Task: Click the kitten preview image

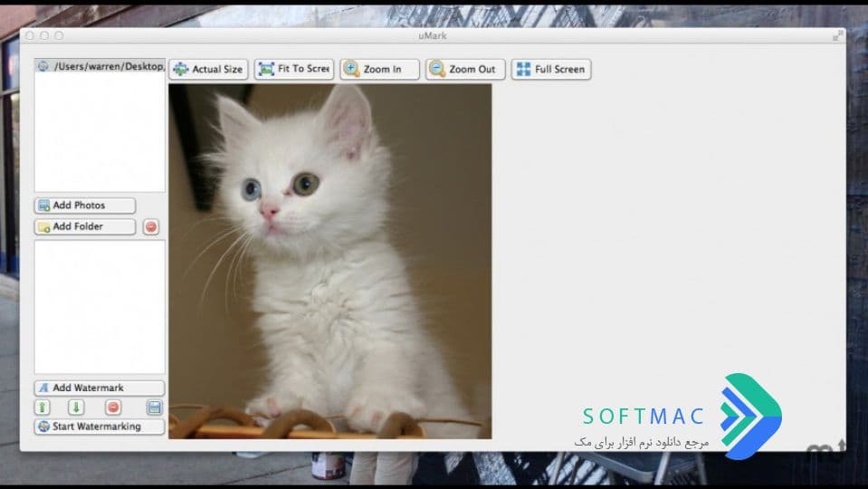Action: point(330,262)
